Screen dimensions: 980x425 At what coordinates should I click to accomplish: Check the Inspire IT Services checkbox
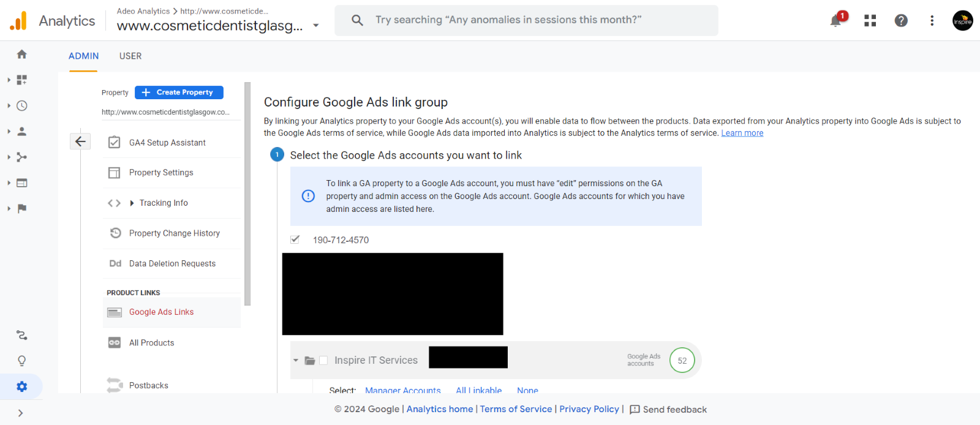click(x=323, y=361)
